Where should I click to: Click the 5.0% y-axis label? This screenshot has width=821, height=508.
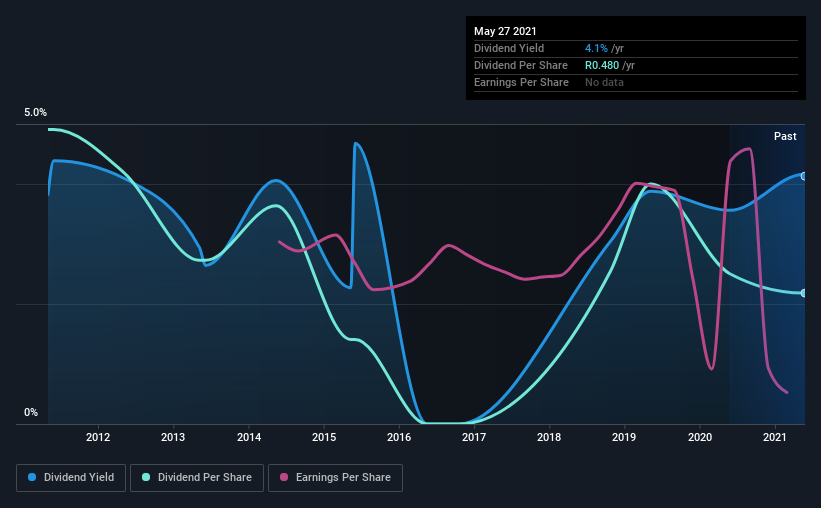35,113
